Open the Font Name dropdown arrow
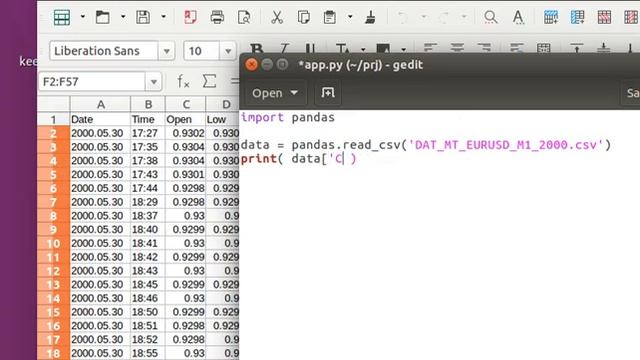 pyautogui.click(x=167, y=51)
